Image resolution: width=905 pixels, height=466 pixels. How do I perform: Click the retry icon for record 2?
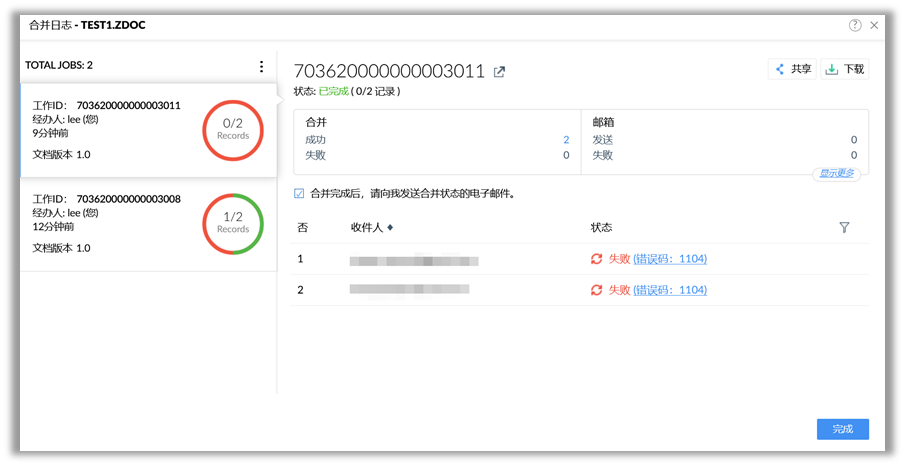pyautogui.click(x=597, y=290)
